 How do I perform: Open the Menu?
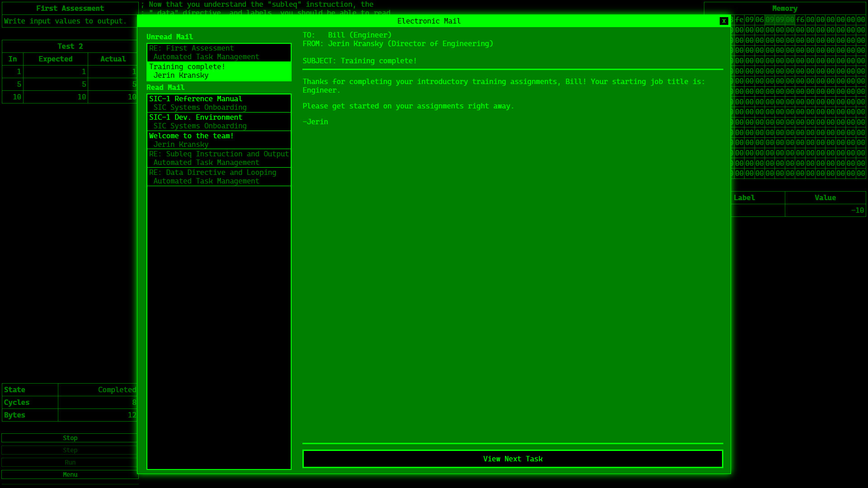click(70, 474)
